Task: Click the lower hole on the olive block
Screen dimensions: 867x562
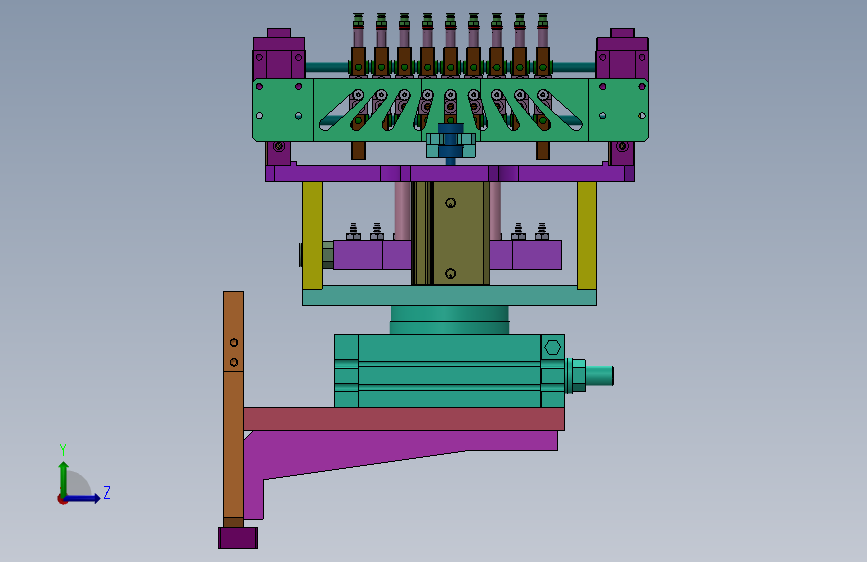Action: pyautogui.click(x=451, y=273)
